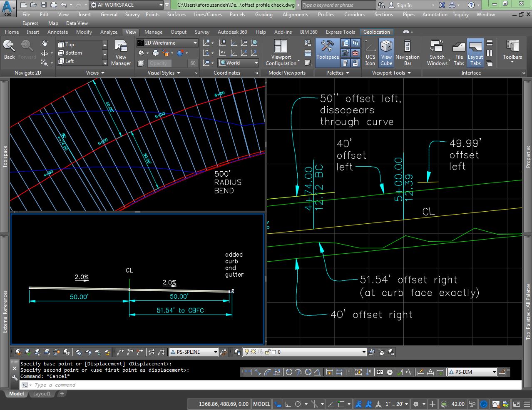
Task: Switch to the Layout1 tab
Action: (42, 393)
